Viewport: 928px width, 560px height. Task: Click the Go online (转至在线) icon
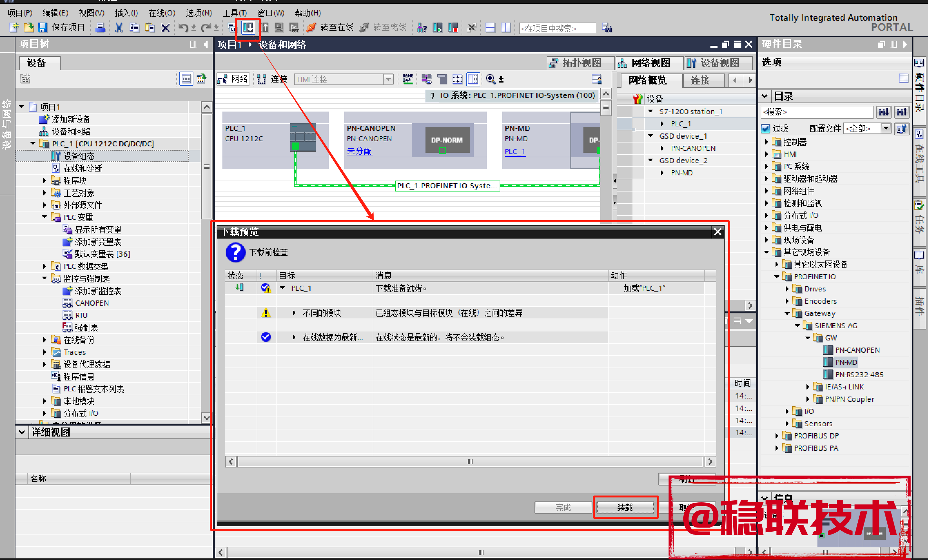pyautogui.click(x=312, y=27)
